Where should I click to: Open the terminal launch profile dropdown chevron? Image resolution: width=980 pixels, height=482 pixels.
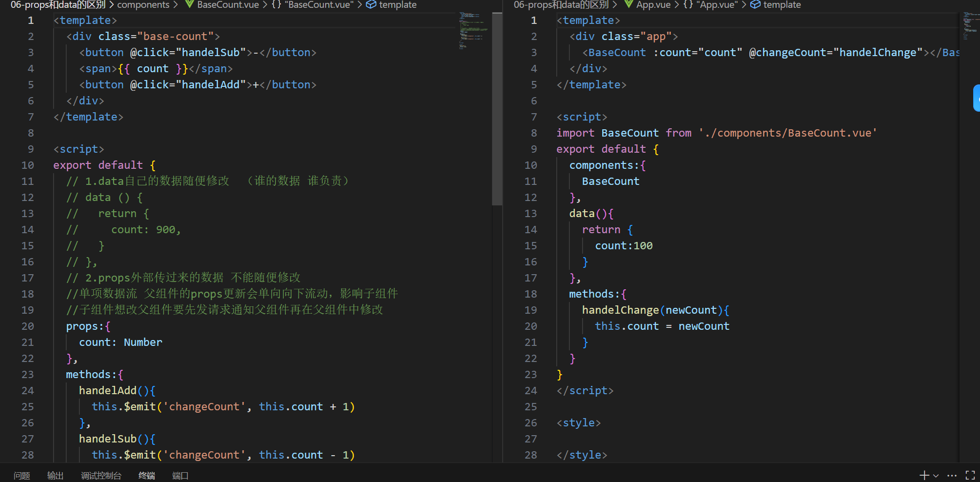click(x=936, y=476)
